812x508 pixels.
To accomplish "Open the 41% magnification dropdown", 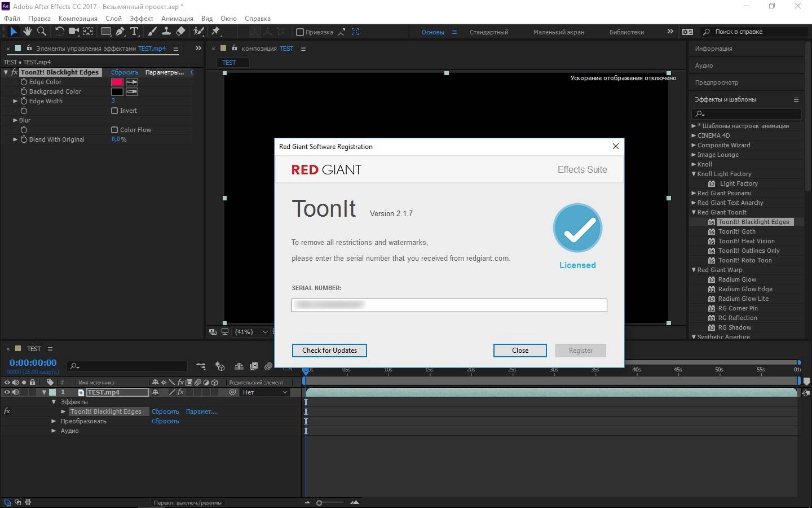I will coord(250,332).
